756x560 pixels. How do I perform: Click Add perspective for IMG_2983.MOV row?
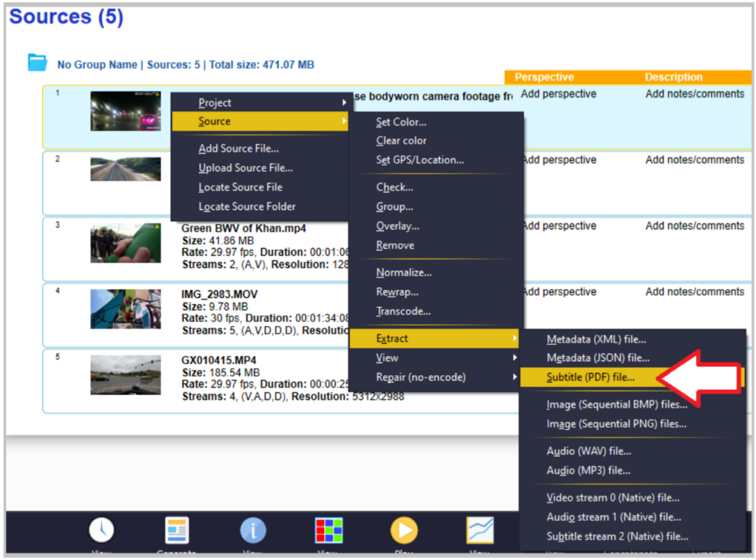560,292
